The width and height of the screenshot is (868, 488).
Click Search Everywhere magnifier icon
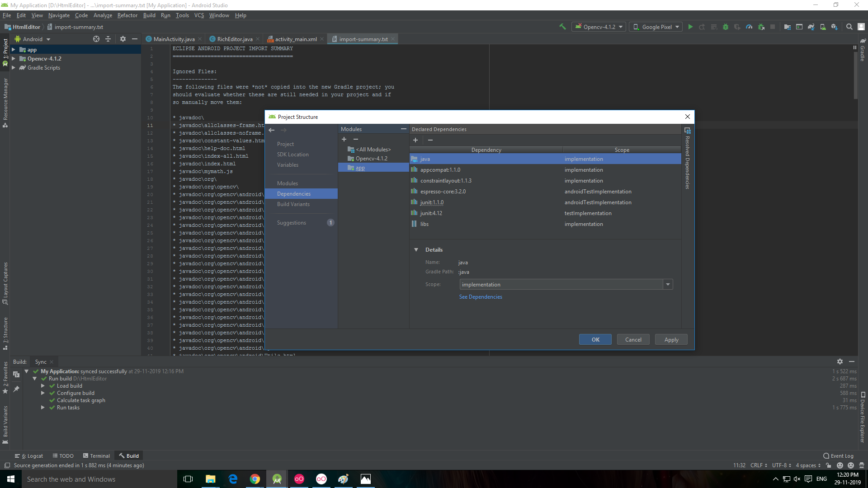tap(849, 27)
